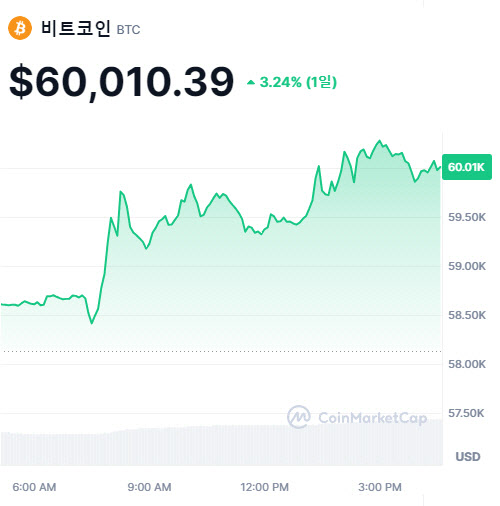Click the 9:00 AM time axis marker
The width and height of the screenshot is (500, 506).
click(x=149, y=487)
